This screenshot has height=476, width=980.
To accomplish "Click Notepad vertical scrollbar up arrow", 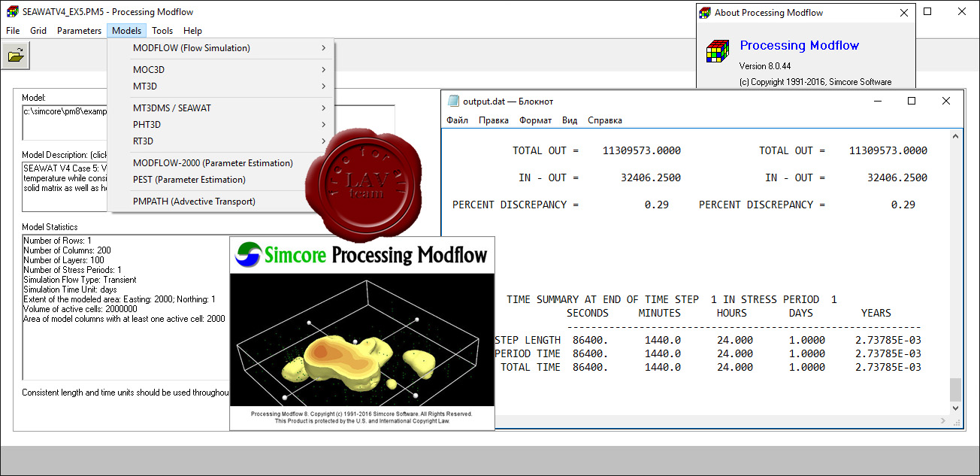I will tap(956, 136).
